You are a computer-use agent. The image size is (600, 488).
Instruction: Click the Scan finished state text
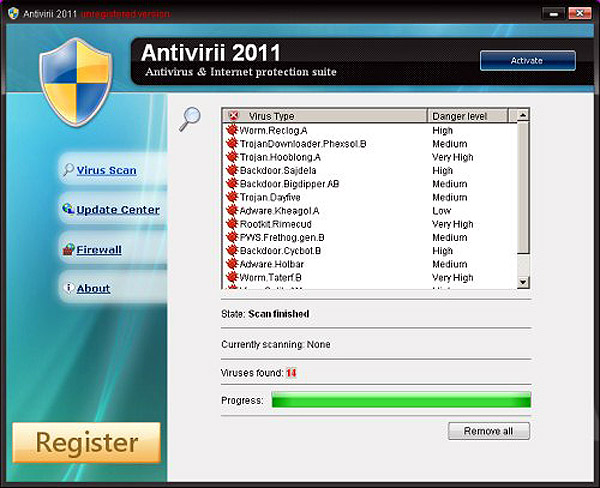coord(279,314)
